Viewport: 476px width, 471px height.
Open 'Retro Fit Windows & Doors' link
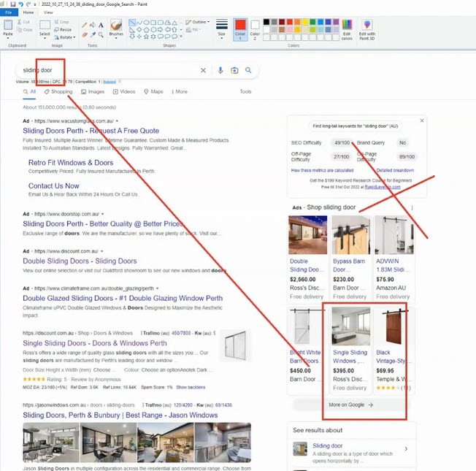coord(71,163)
